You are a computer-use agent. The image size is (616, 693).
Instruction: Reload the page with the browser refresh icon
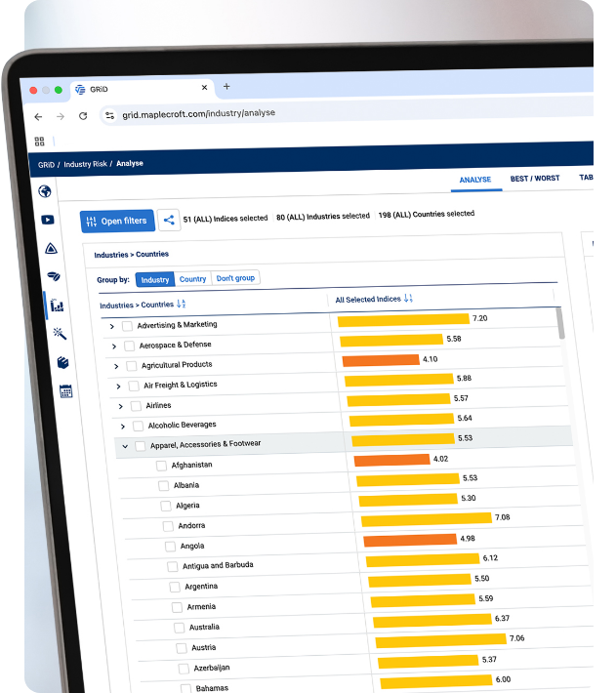[83, 115]
